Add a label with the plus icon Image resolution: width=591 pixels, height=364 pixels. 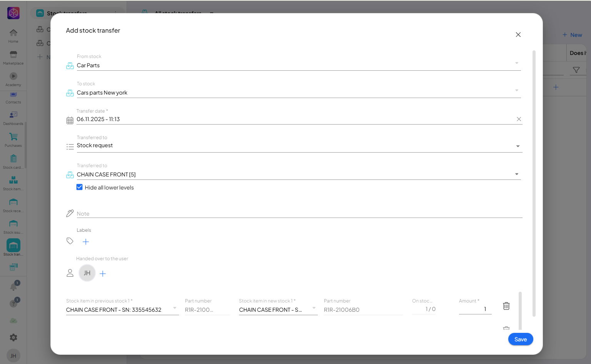(x=86, y=242)
